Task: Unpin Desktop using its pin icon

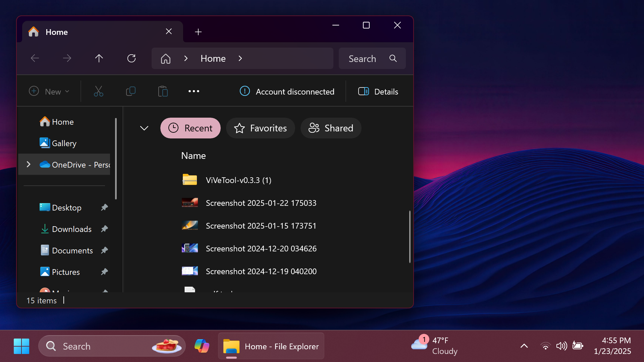Action: coord(104,207)
